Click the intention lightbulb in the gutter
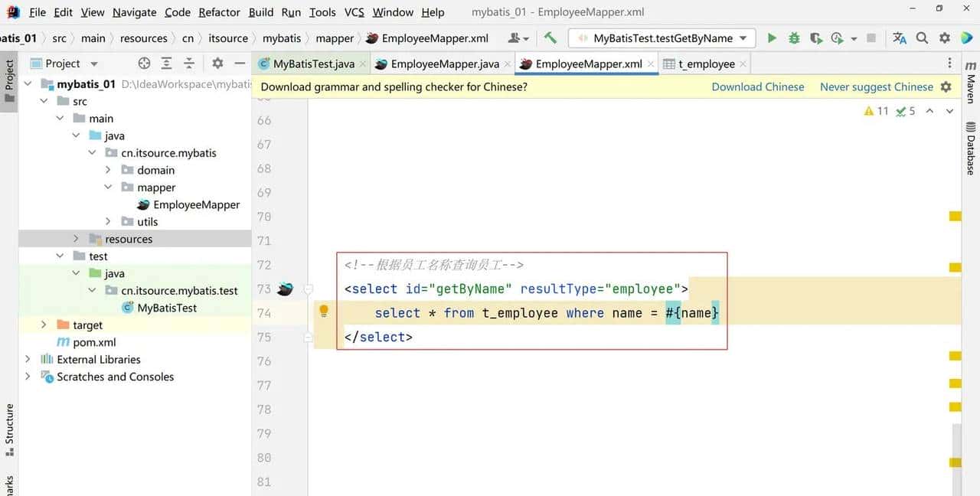This screenshot has width=980, height=496. click(323, 310)
